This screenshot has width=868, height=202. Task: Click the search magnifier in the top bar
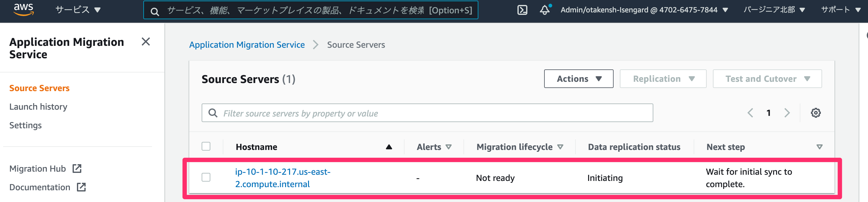155,11
